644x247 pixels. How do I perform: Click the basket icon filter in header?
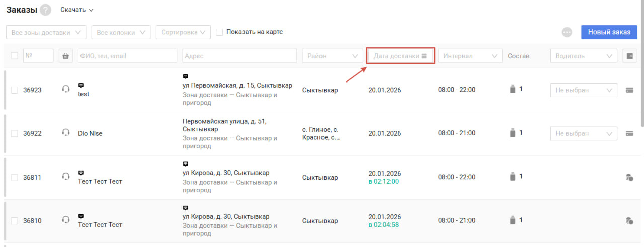point(65,56)
